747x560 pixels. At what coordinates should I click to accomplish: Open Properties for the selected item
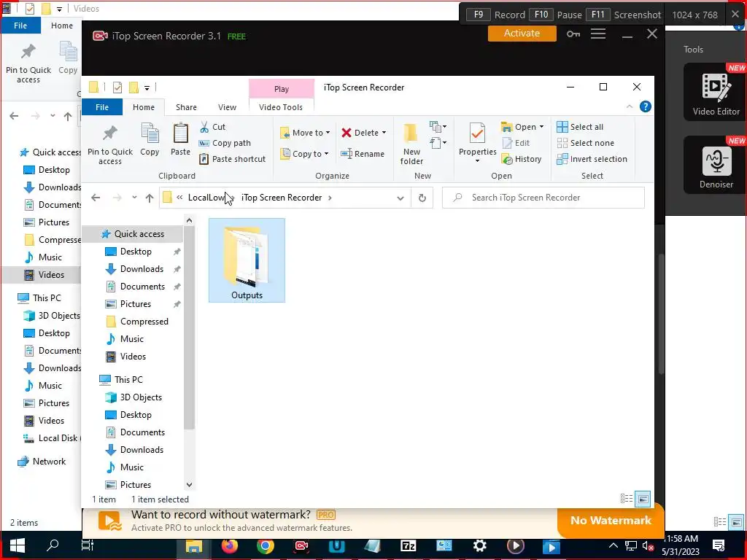pos(477,143)
